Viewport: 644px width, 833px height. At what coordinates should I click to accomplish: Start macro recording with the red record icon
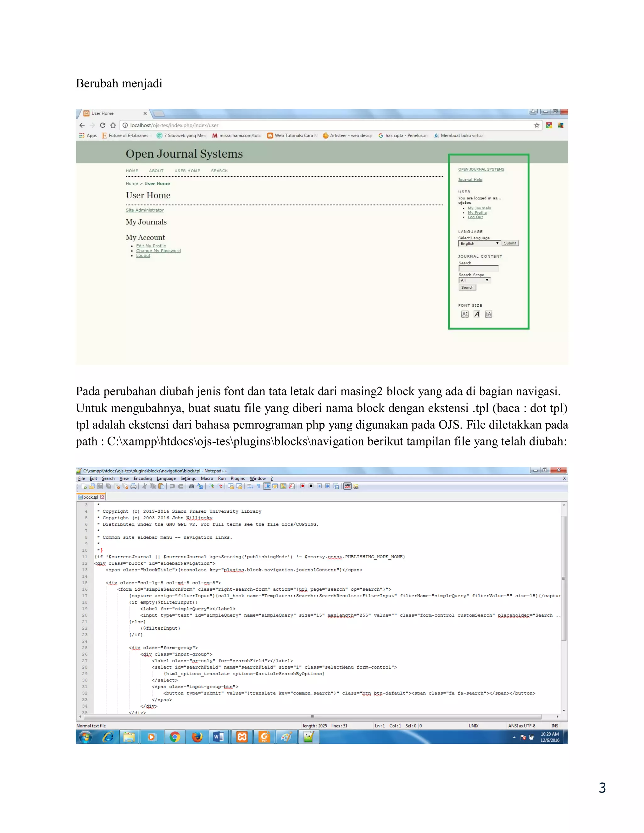pyautogui.click(x=303, y=486)
